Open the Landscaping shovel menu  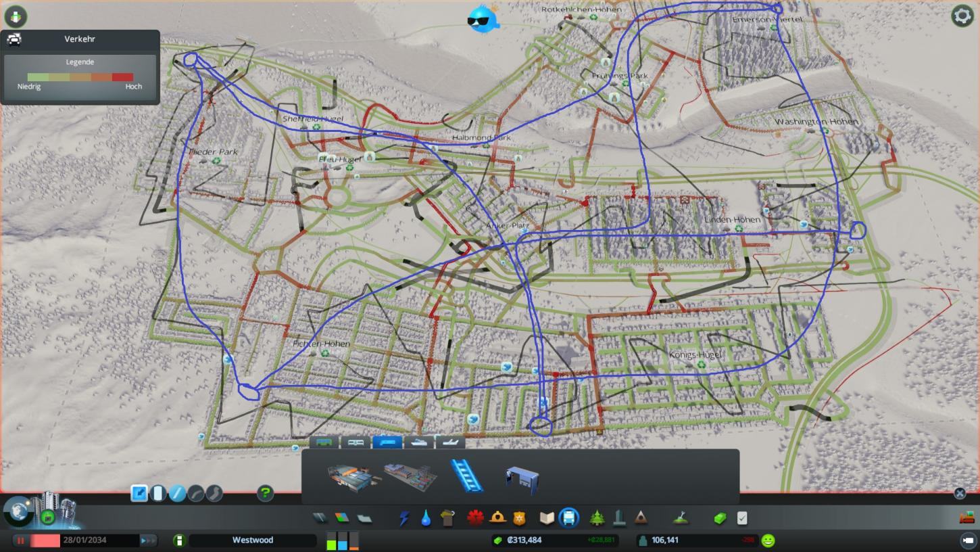pos(681,518)
